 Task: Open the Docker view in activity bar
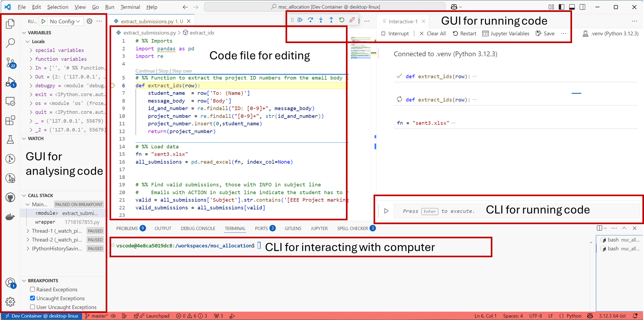[x=10, y=217]
